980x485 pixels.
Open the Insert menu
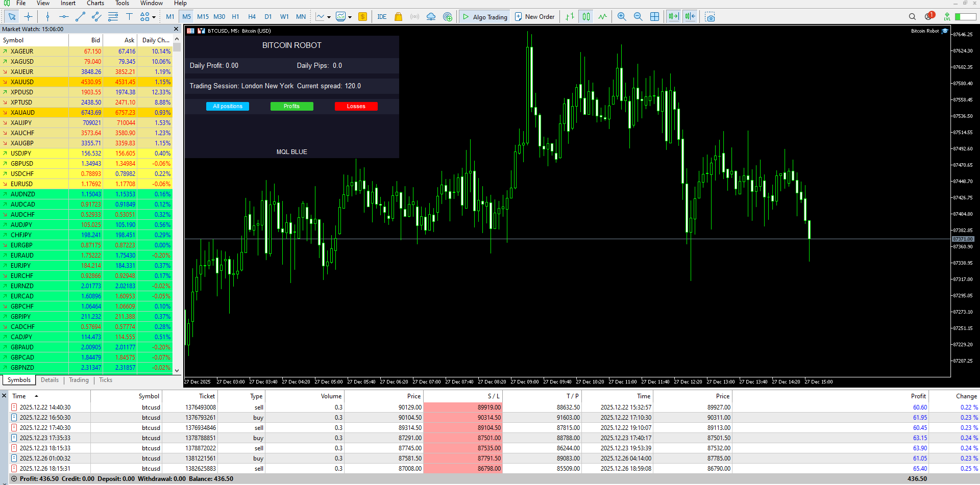68,3
